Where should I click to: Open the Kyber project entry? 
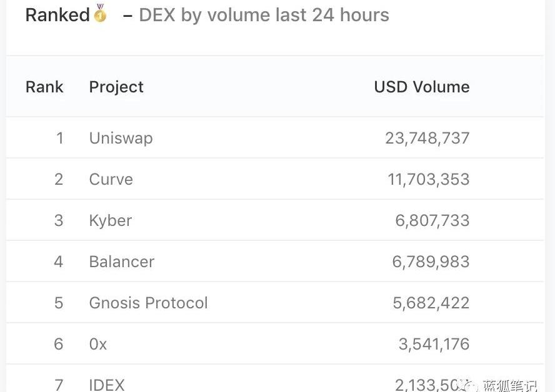pos(110,220)
